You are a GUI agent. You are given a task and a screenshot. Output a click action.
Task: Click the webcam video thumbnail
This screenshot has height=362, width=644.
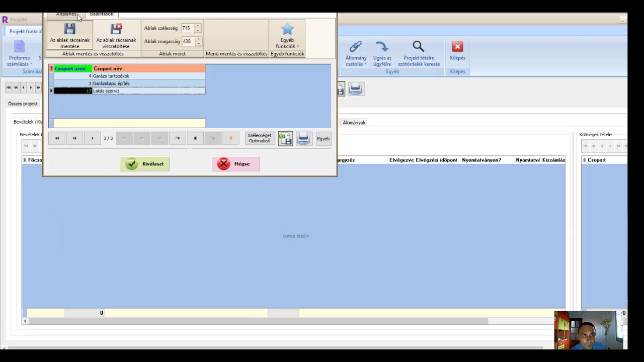(589, 330)
